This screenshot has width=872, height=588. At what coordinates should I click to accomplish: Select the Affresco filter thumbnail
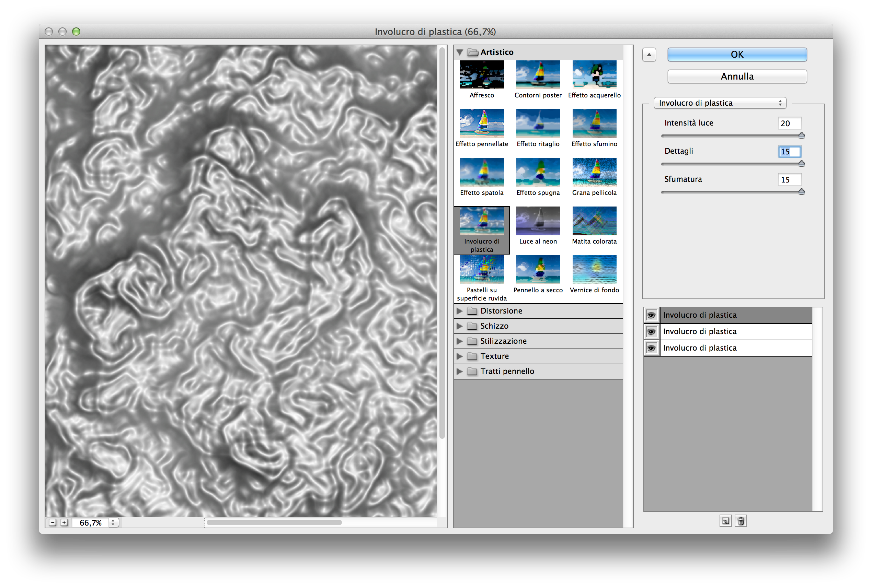pos(481,75)
